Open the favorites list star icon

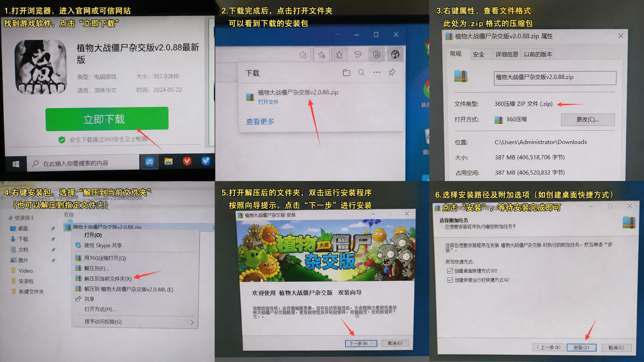click(322, 55)
